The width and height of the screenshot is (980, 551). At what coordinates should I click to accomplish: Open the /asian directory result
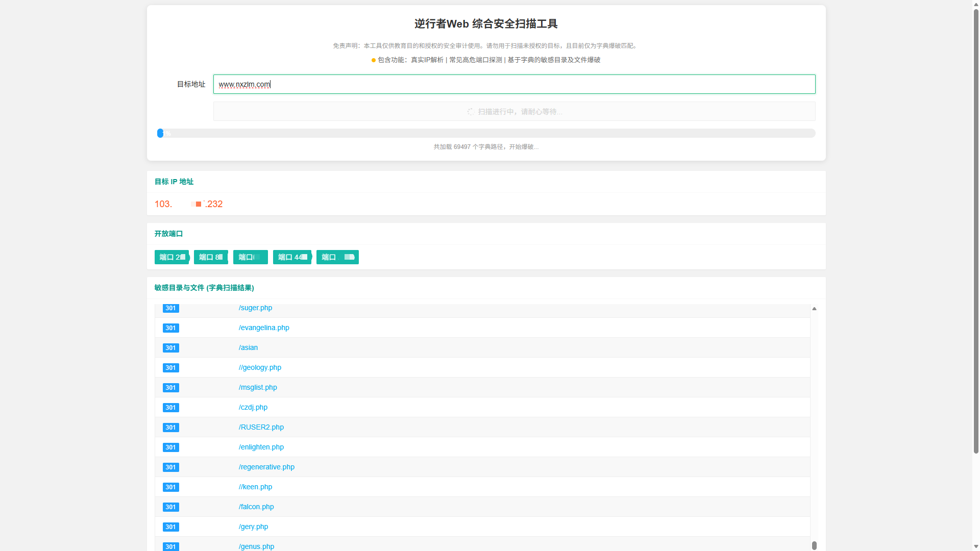248,347
